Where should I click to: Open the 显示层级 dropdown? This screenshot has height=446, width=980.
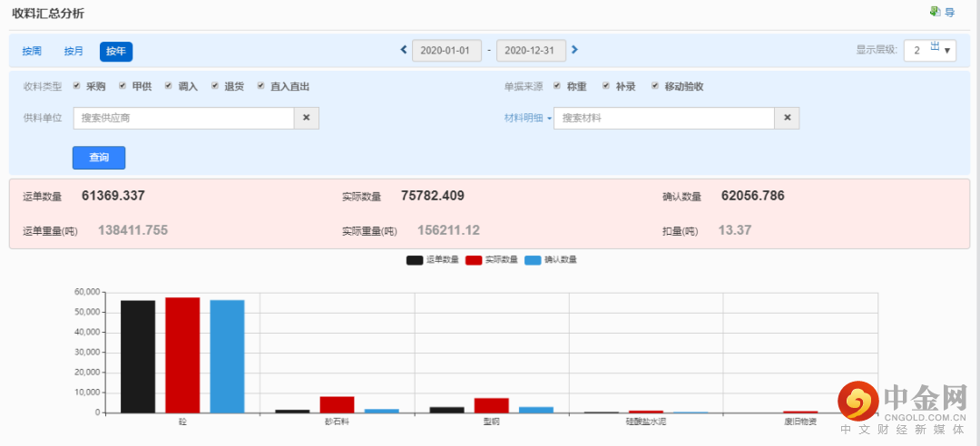(x=930, y=51)
